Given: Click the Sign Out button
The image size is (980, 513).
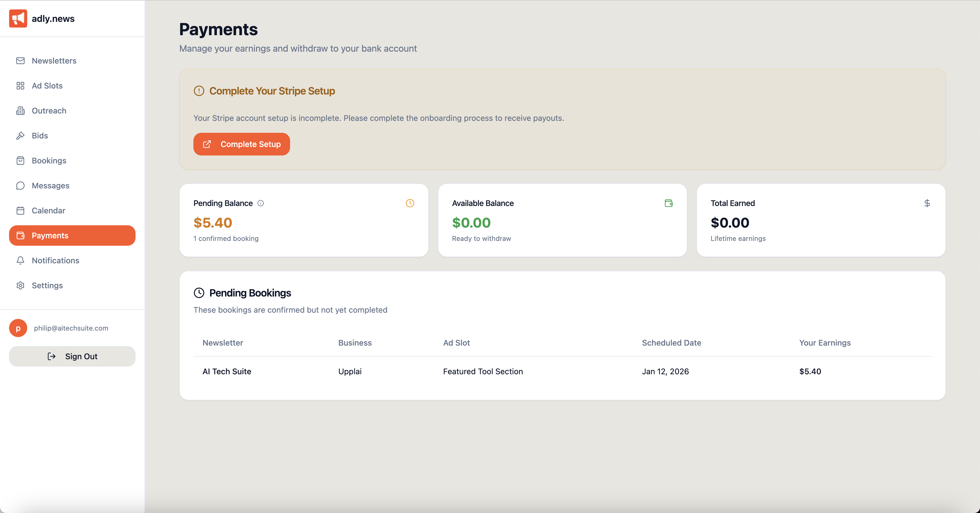Looking at the screenshot, I should tap(72, 356).
